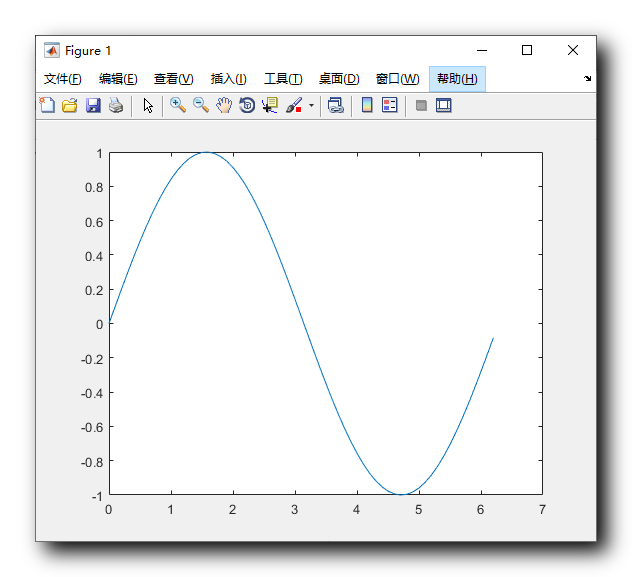Select the Pan hand tool

[224, 105]
